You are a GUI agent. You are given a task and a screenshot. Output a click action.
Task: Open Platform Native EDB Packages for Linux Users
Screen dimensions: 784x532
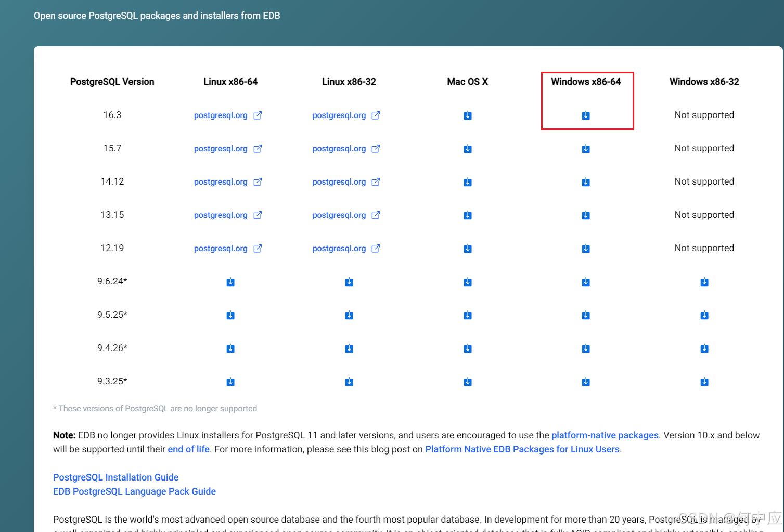pos(522,449)
